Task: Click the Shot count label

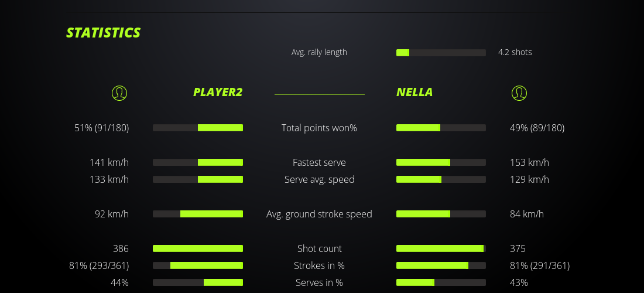Action: tap(319, 248)
